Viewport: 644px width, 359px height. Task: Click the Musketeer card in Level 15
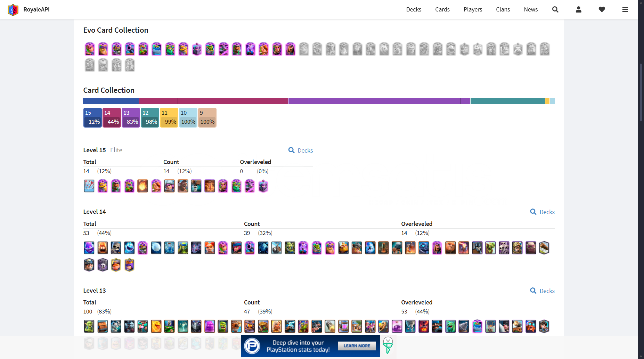(x=169, y=186)
